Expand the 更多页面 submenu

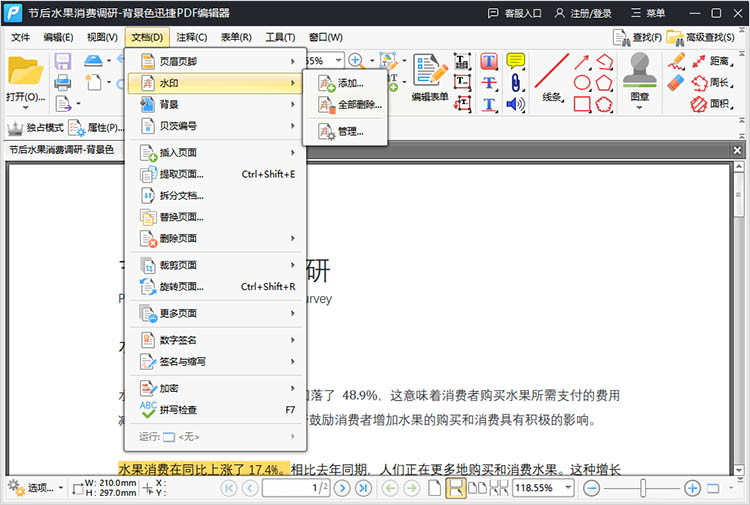(215, 313)
